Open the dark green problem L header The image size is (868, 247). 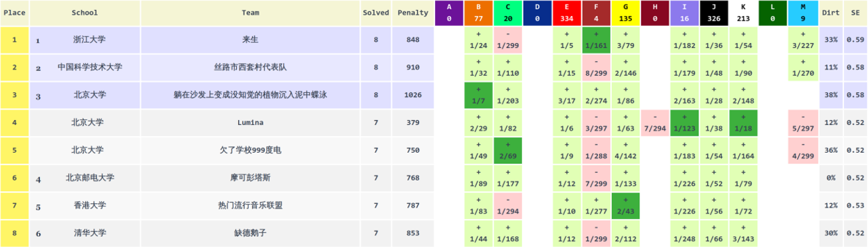pos(772,13)
